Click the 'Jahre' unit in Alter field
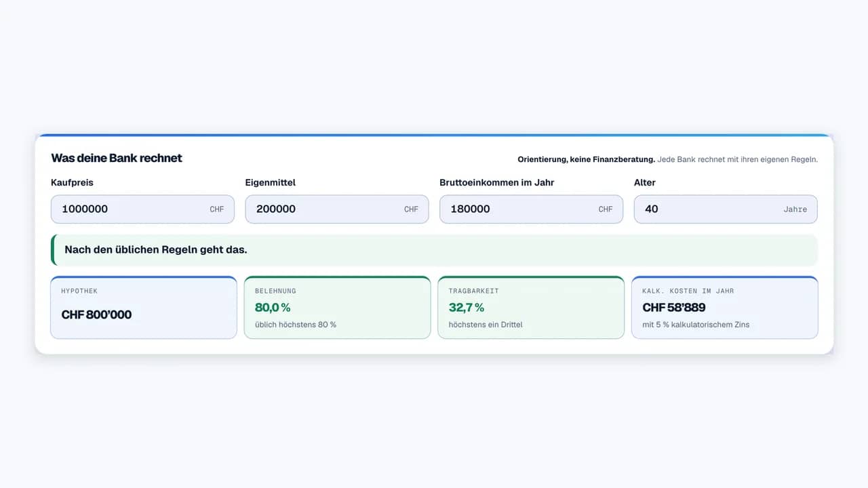 (x=795, y=209)
